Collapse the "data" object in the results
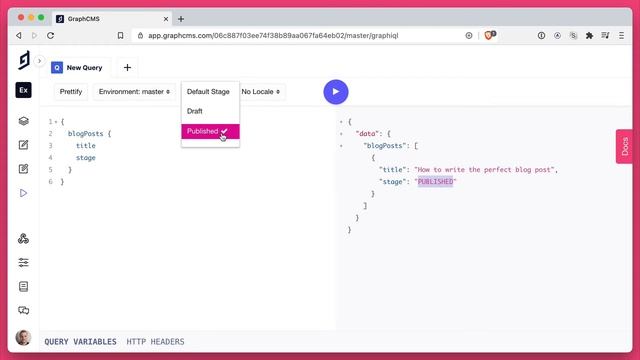Screen dimensions: 640x360 click(x=341, y=134)
